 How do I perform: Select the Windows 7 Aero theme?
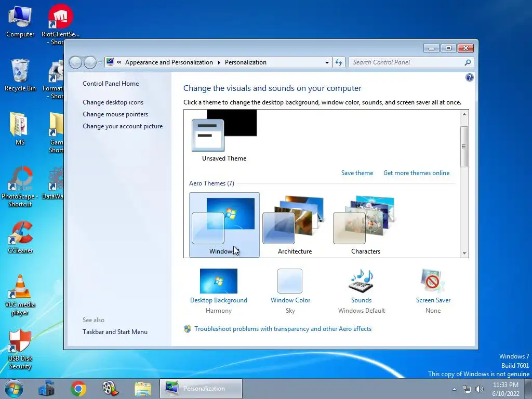click(224, 224)
